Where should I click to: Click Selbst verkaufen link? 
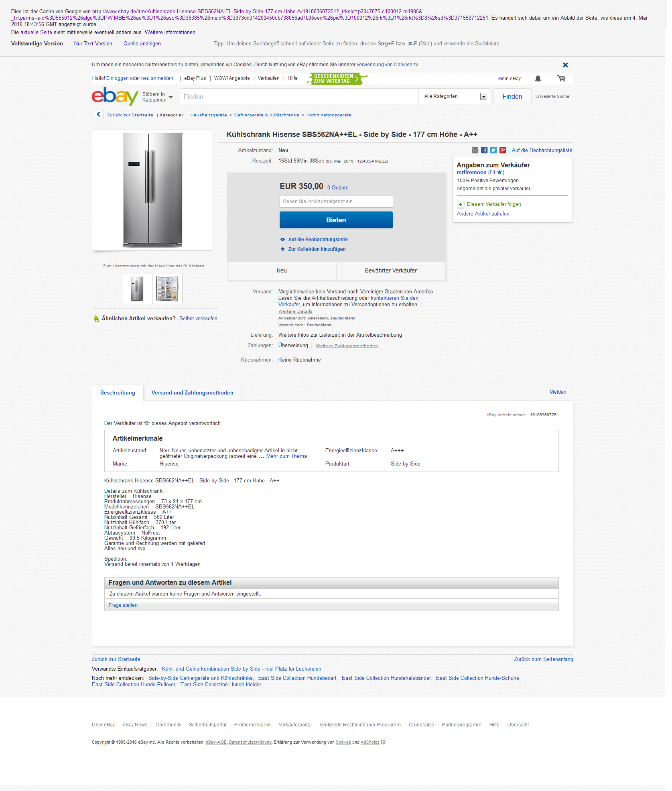coord(198,319)
